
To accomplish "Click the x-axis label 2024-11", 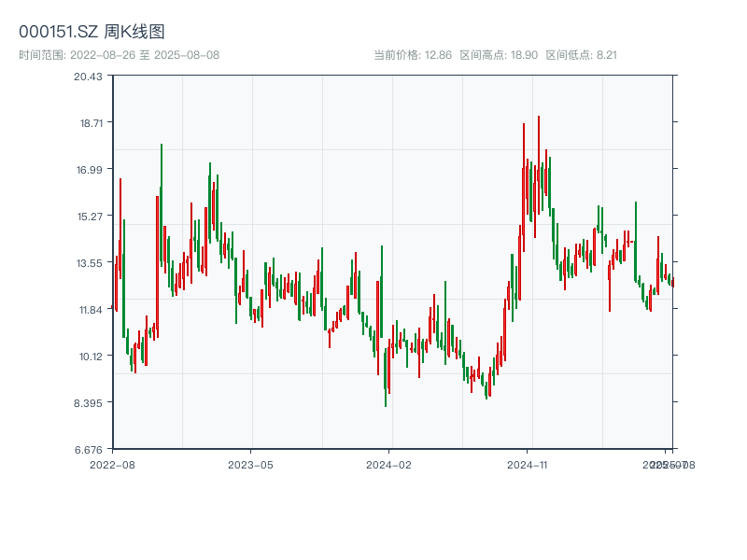I will click(x=528, y=465).
